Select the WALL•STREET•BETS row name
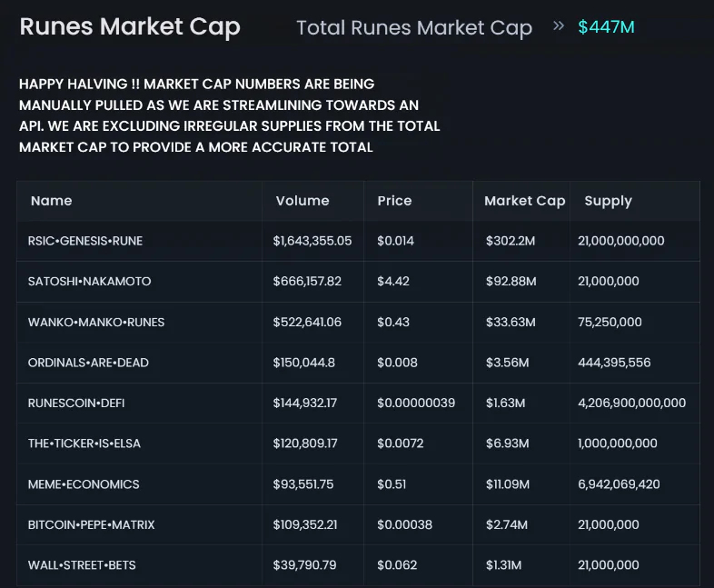Screen dimensions: 714x588 (x=82, y=565)
